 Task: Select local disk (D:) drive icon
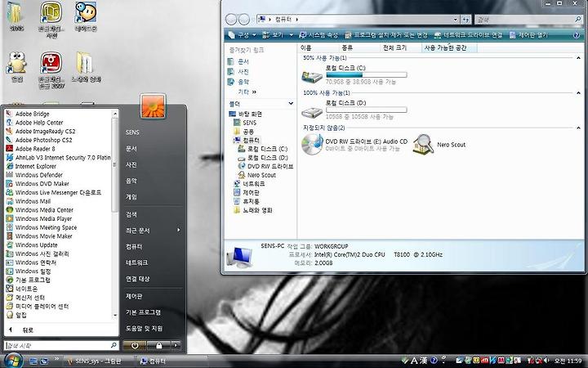pos(312,111)
